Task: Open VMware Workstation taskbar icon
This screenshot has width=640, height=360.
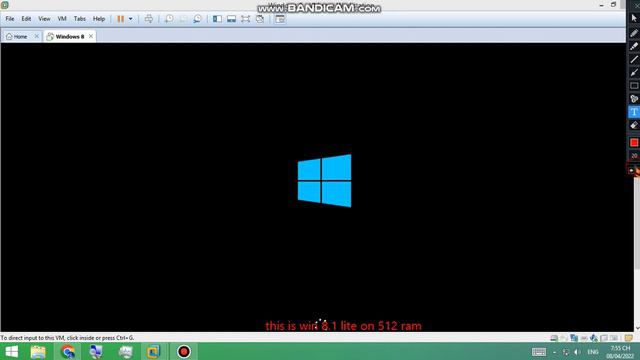Action: (x=153, y=351)
